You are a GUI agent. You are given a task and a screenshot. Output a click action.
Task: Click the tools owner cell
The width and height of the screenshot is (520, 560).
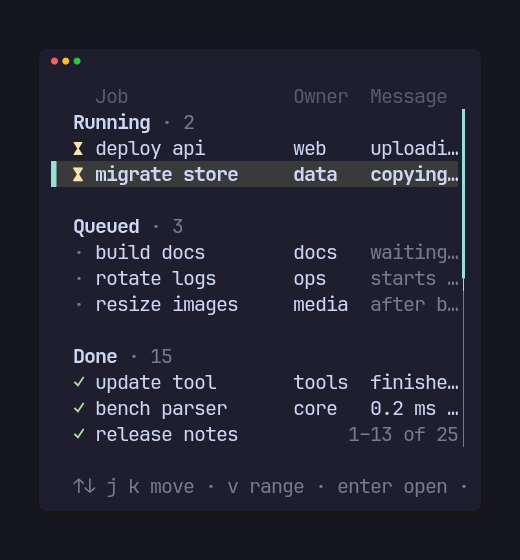[321, 382]
